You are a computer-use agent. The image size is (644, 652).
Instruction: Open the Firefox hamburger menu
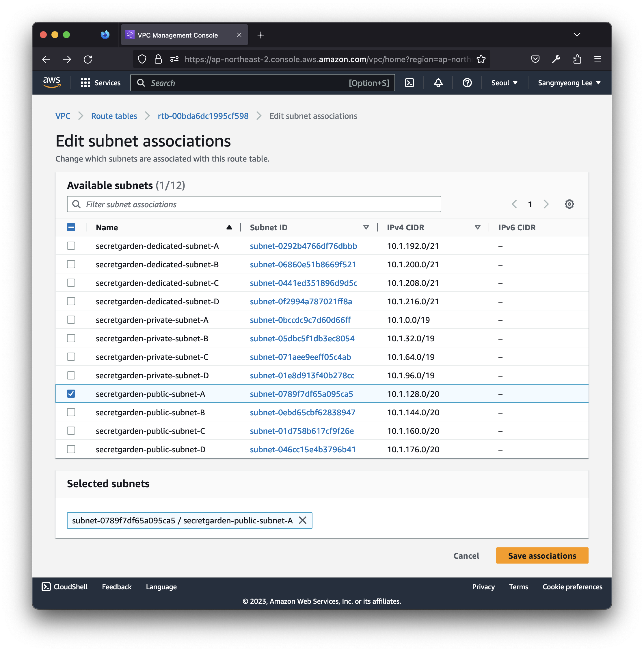pyautogui.click(x=598, y=60)
